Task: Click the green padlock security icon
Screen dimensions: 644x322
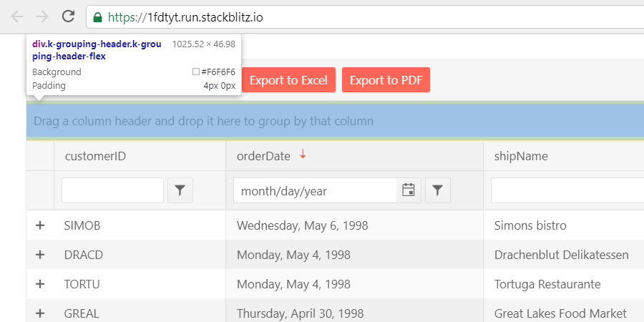Action: coord(97,17)
